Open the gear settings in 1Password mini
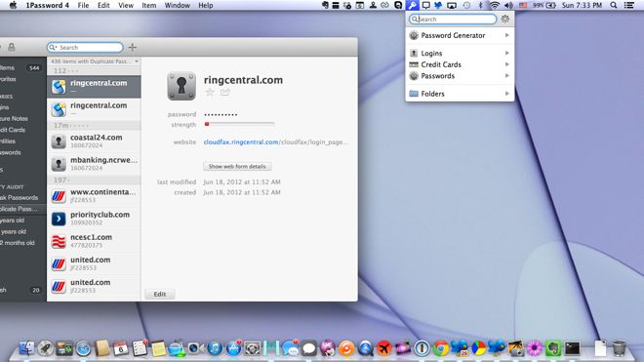The width and height of the screenshot is (644, 362). 505,19
